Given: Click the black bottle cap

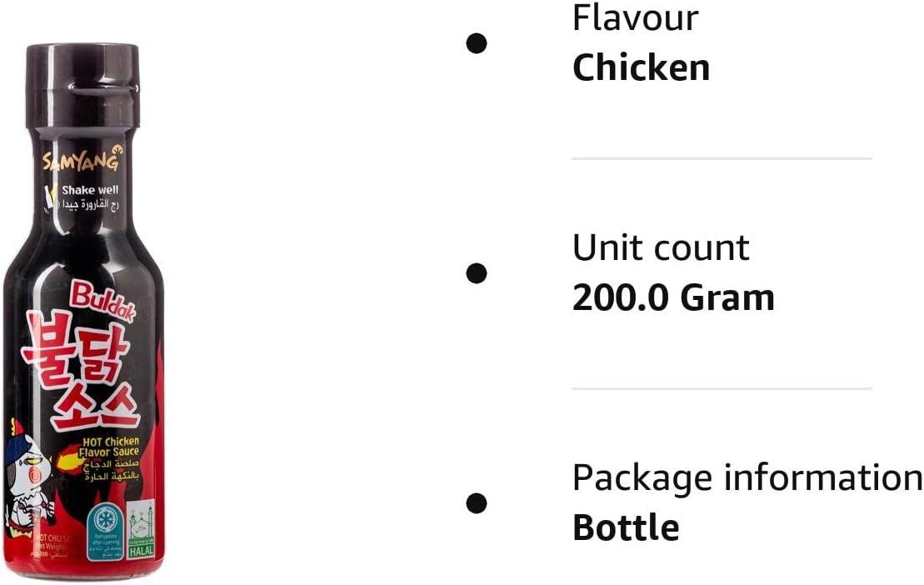Looking at the screenshot, I should coord(82,83).
